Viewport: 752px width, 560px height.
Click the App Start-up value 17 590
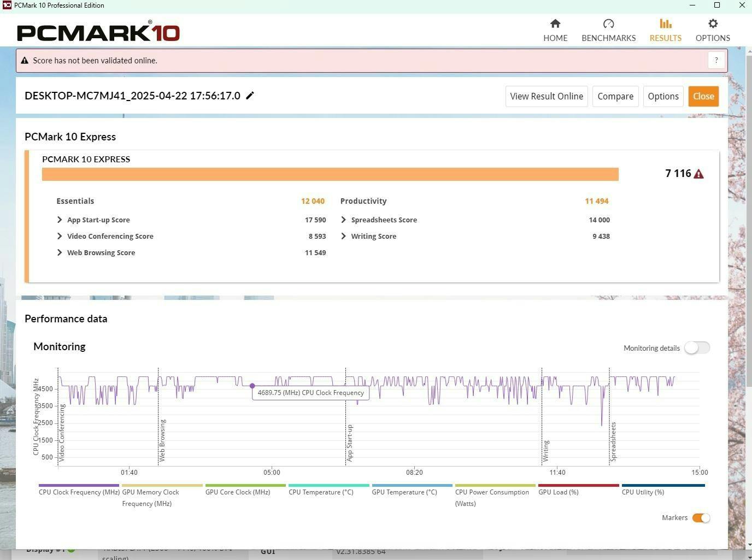click(x=315, y=220)
